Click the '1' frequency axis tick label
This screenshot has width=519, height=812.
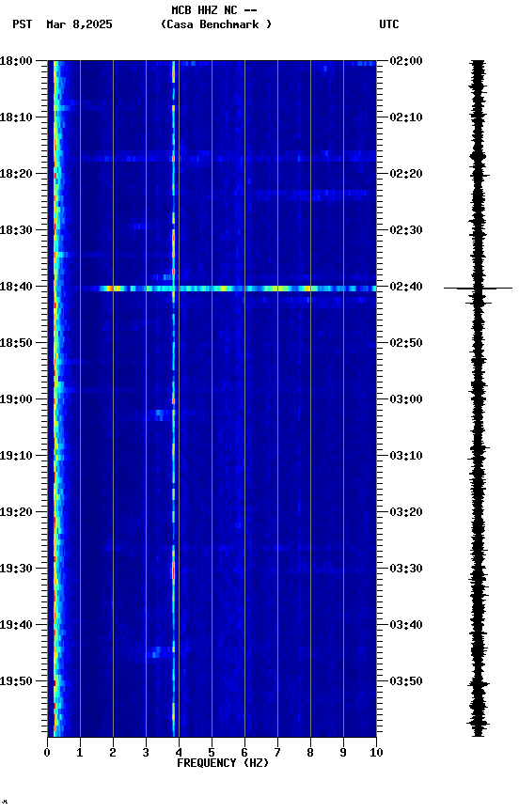[x=80, y=753]
